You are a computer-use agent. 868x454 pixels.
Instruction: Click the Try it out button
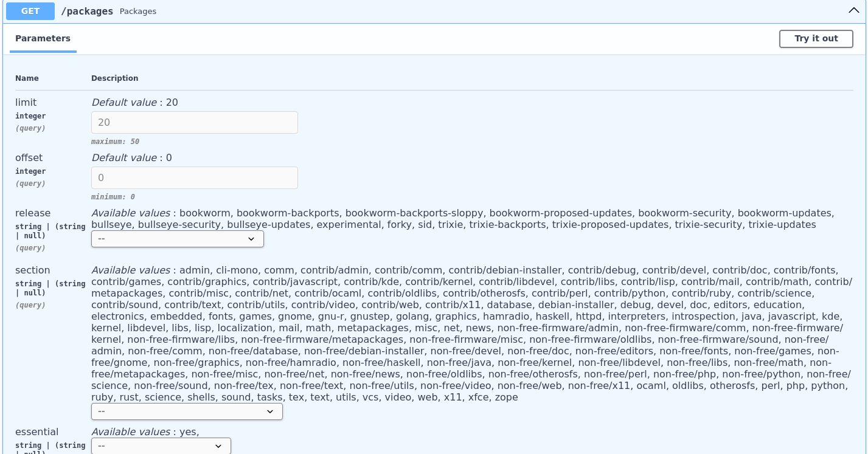pos(816,38)
